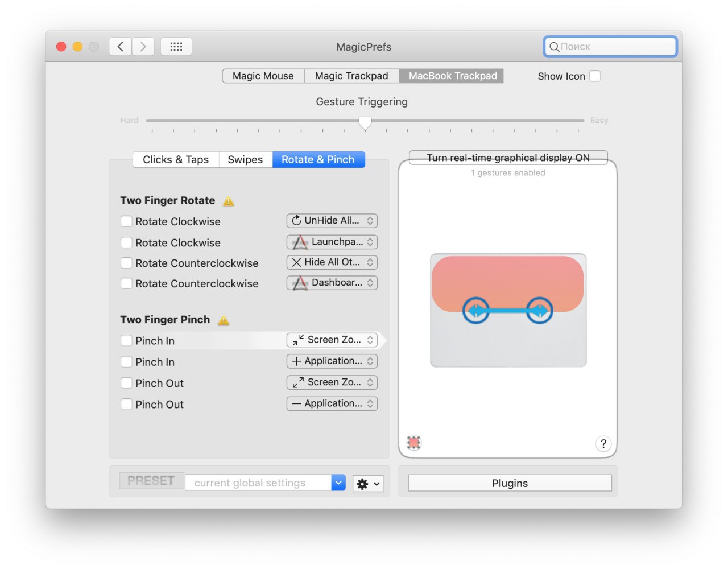Viewport: 728px width, 569px height.
Task: Open the UnHide All action dropdown
Action: tap(332, 221)
